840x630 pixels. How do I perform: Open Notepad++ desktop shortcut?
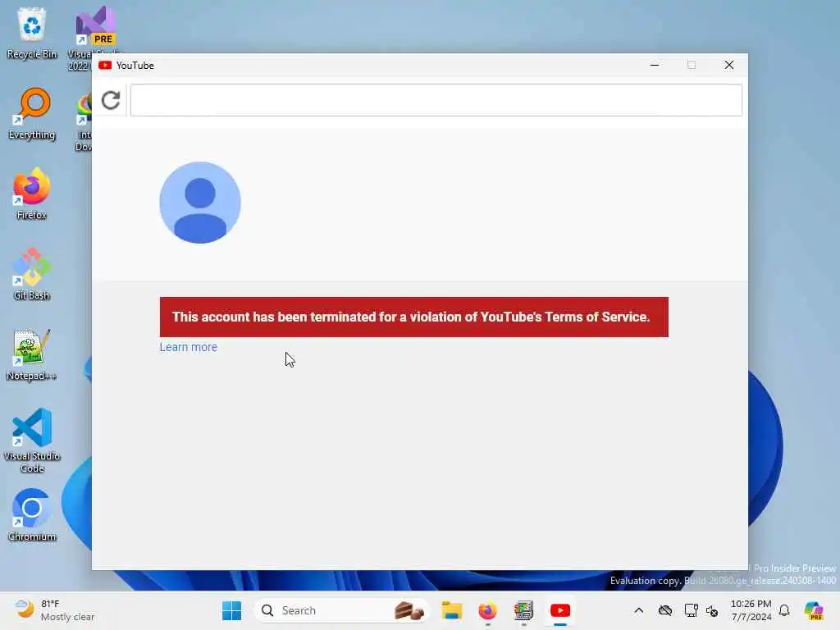click(32, 354)
